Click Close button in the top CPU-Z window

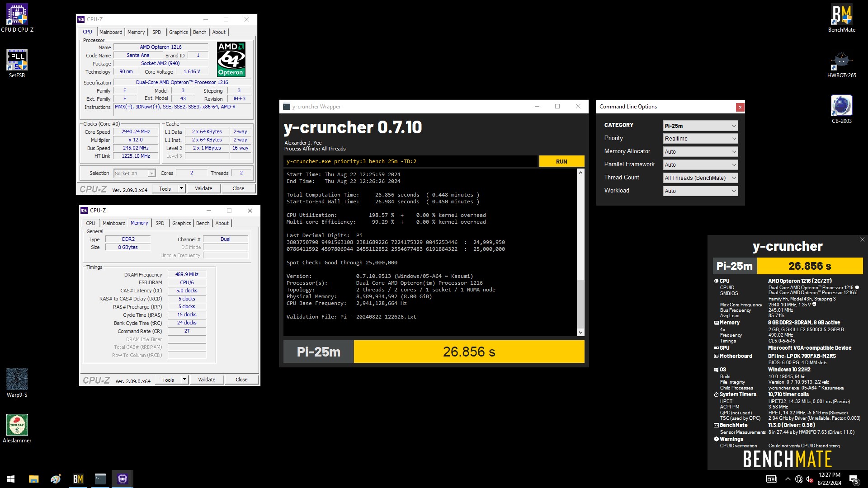click(x=238, y=188)
